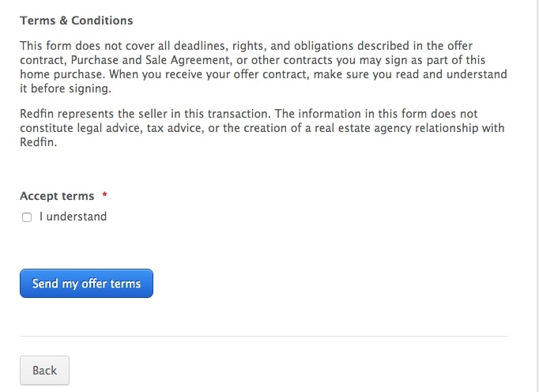This screenshot has height=392, width=539.
Task: Click the final word "Redfin." of disclaimer
Action: (39, 142)
